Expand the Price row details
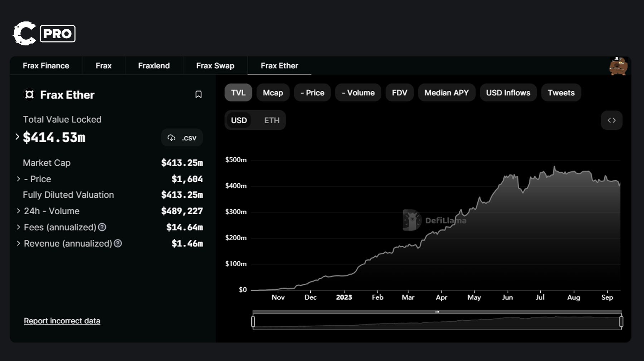The width and height of the screenshot is (644, 361). [x=18, y=179]
